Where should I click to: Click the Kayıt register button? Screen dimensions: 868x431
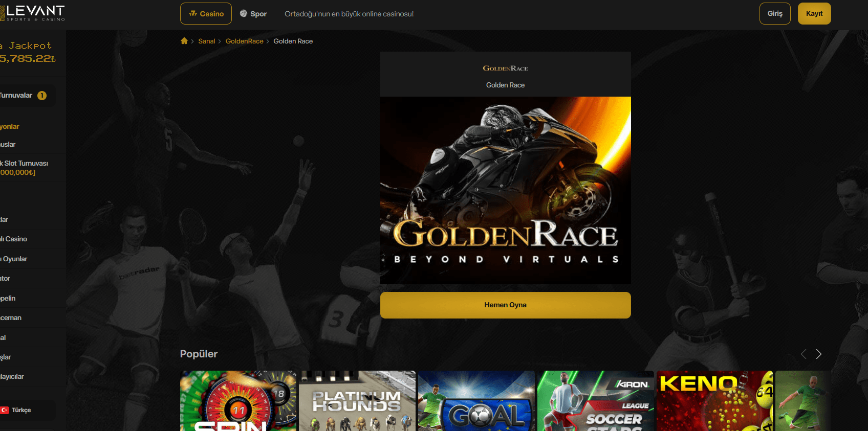point(814,14)
